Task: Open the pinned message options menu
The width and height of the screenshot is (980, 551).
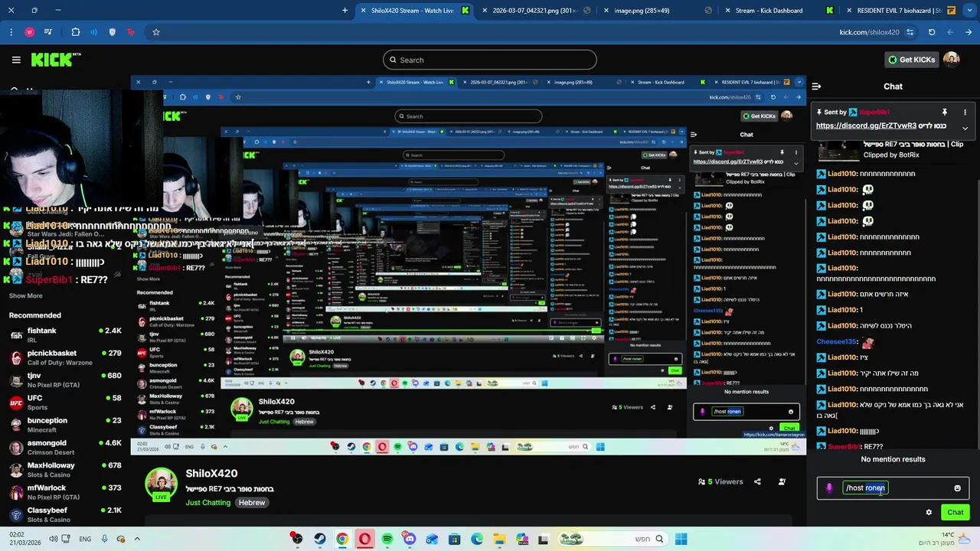Action: pos(965,112)
